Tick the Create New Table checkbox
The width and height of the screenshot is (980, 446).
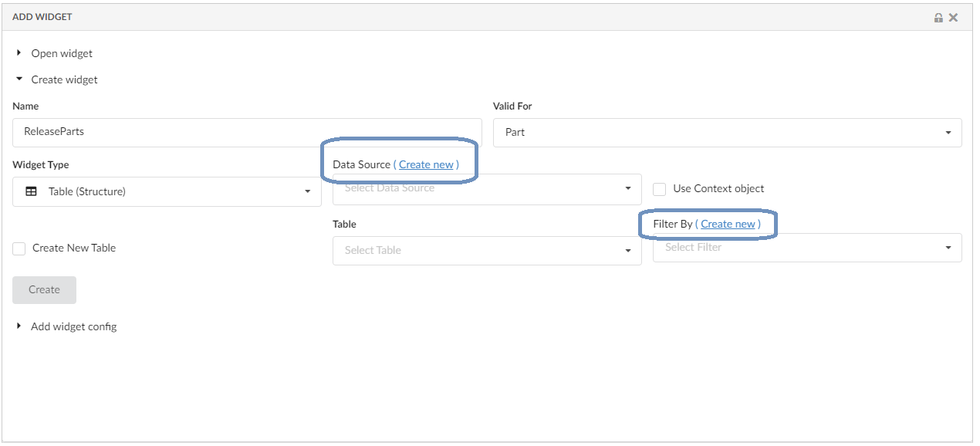point(19,248)
